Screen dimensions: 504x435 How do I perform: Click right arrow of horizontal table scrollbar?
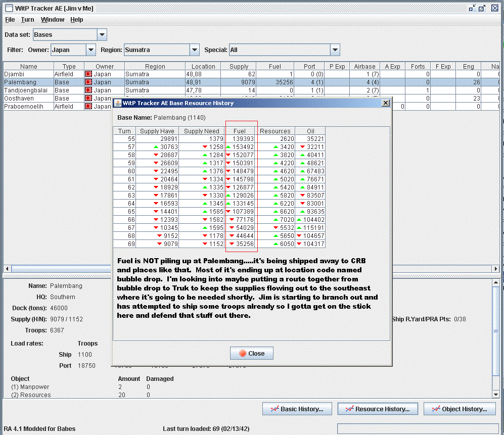coord(495,269)
